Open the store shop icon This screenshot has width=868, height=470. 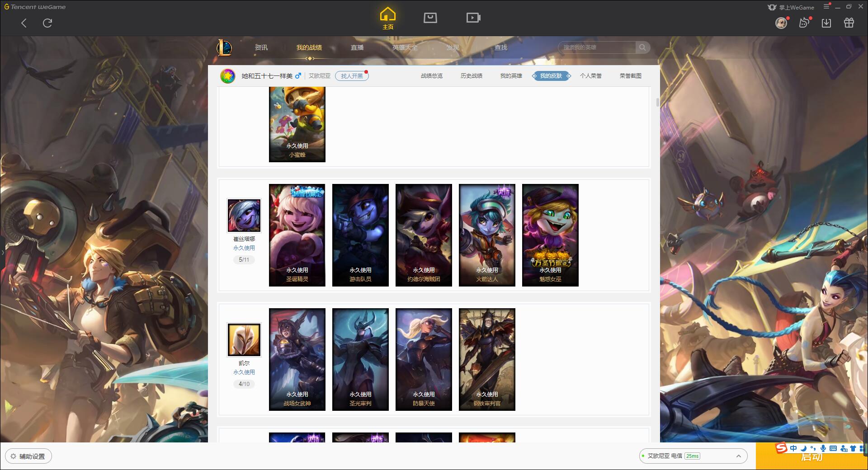click(x=430, y=18)
